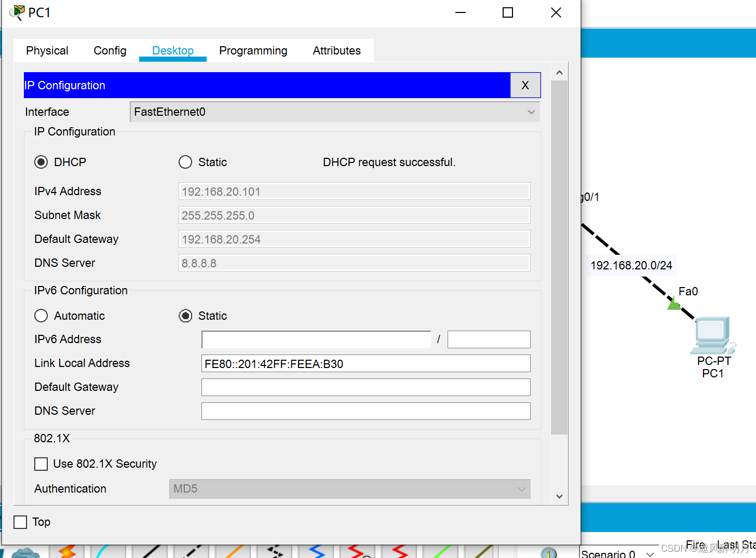Close the IP Configuration panel with X

(525, 86)
